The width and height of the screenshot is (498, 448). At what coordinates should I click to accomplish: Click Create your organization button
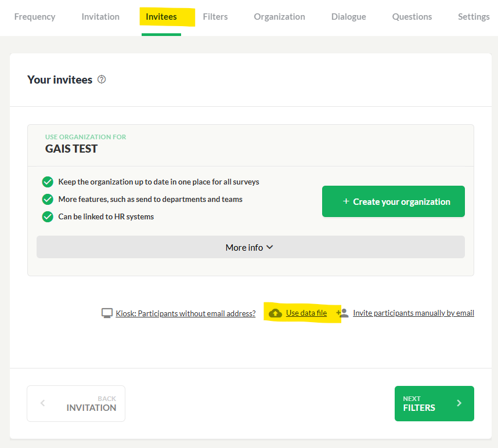(x=394, y=201)
